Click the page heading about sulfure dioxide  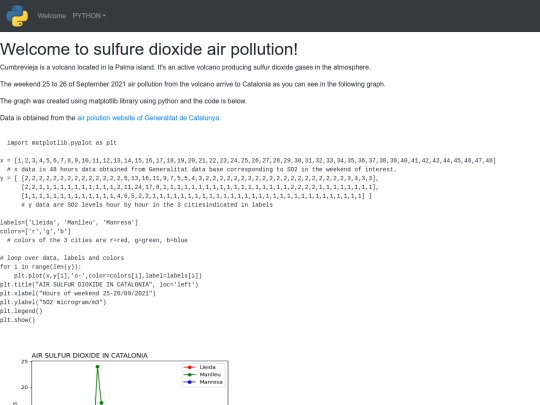[149, 49]
